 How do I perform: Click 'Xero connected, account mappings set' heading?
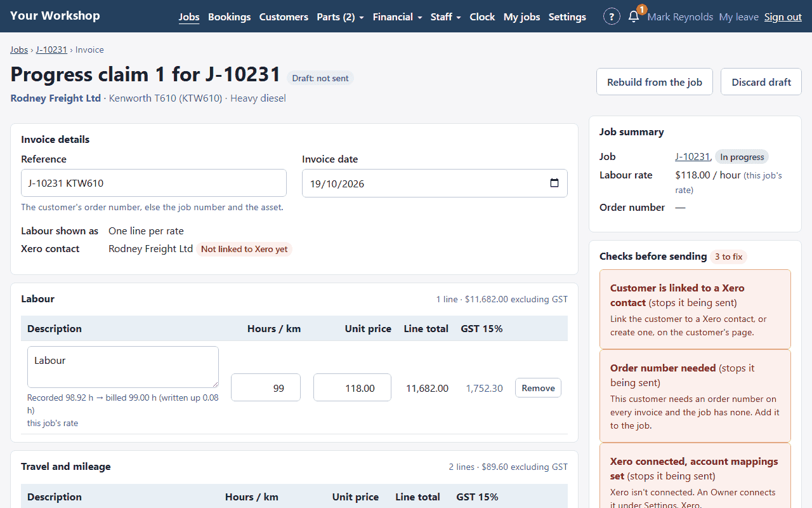click(694, 469)
